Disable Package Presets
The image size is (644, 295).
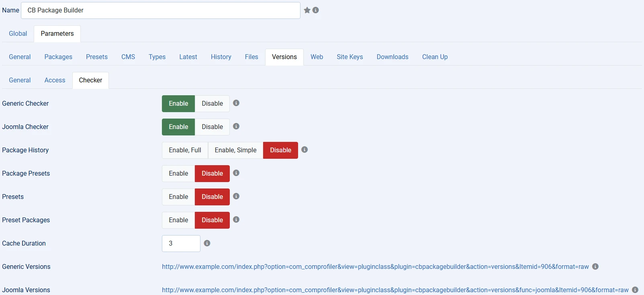click(x=212, y=174)
